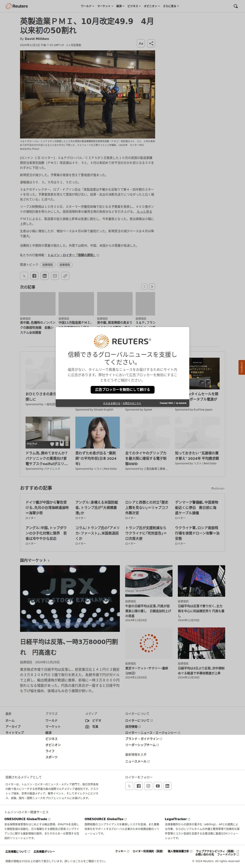245x868 pixels.
Task: Expand the オピニオン menu
Action: [152, 6]
